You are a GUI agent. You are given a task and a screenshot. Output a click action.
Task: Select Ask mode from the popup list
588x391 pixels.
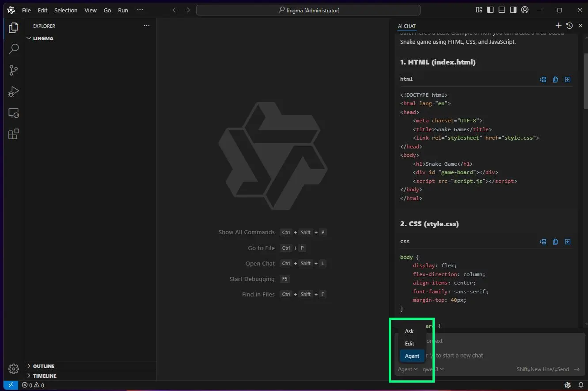pyautogui.click(x=409, y=331)
